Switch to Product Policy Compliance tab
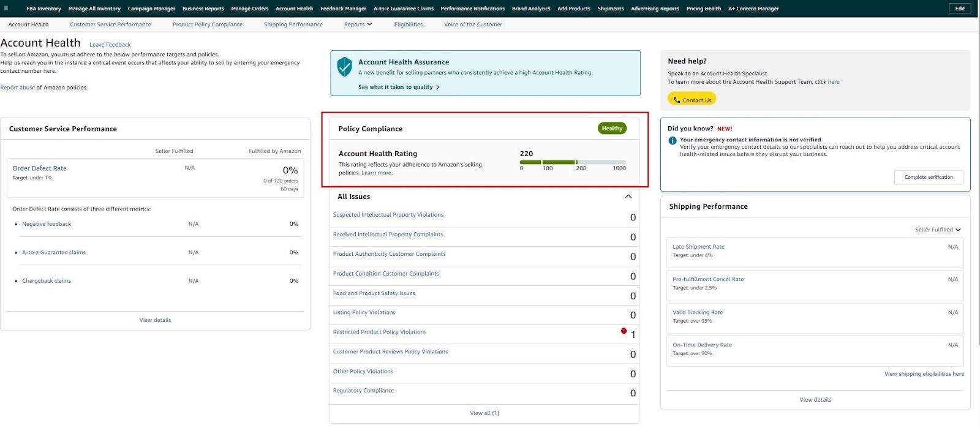This screenshot has height=428, width=980. pos(208,24)
